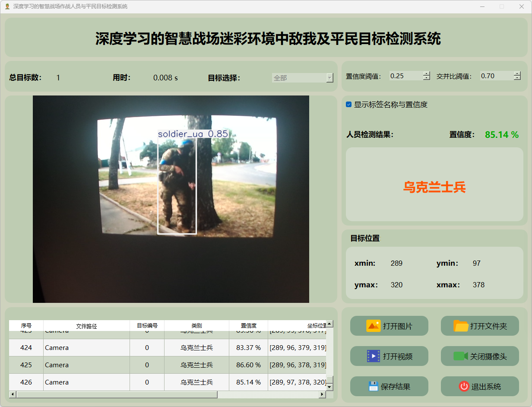Click the 文件路径 column header
Image resolution: width=532 pixels, height=407 pixels.
[86, 326]
